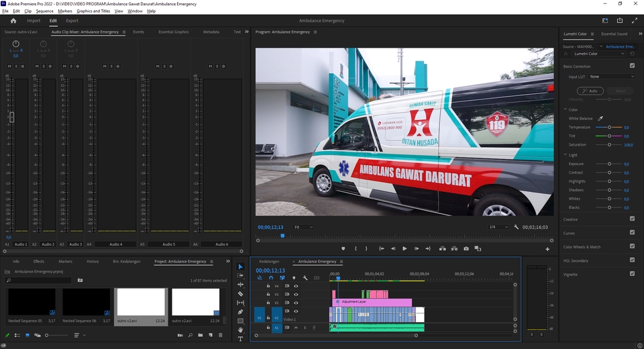The height and width of the screenshot is (349, 644).
Task: Click the Extract button
Action: 454,249
